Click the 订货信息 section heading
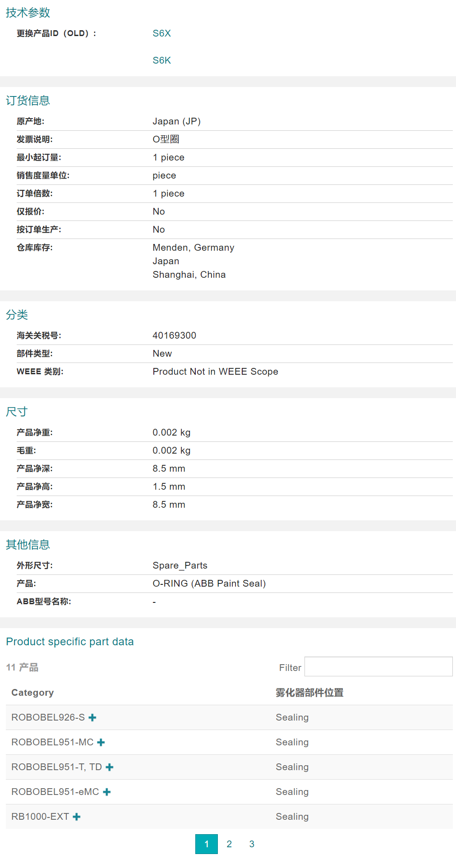456x868 pixels. click(28, 101)
